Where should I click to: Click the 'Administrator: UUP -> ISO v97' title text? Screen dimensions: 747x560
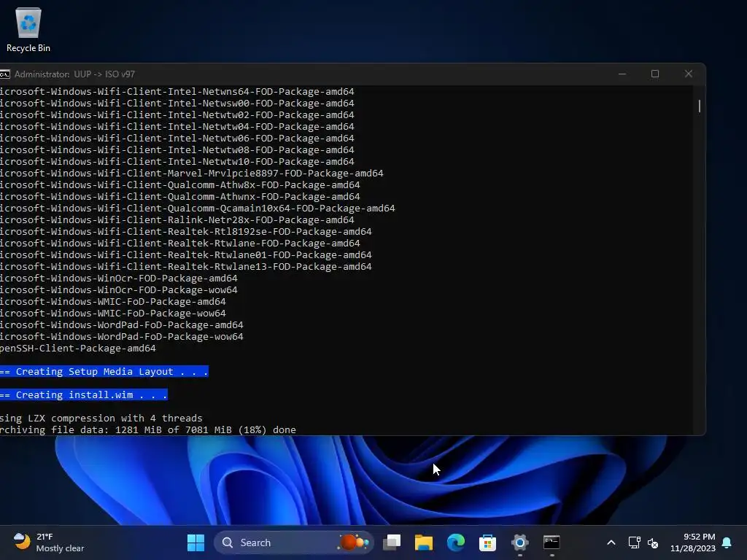[x=75, y=74]
